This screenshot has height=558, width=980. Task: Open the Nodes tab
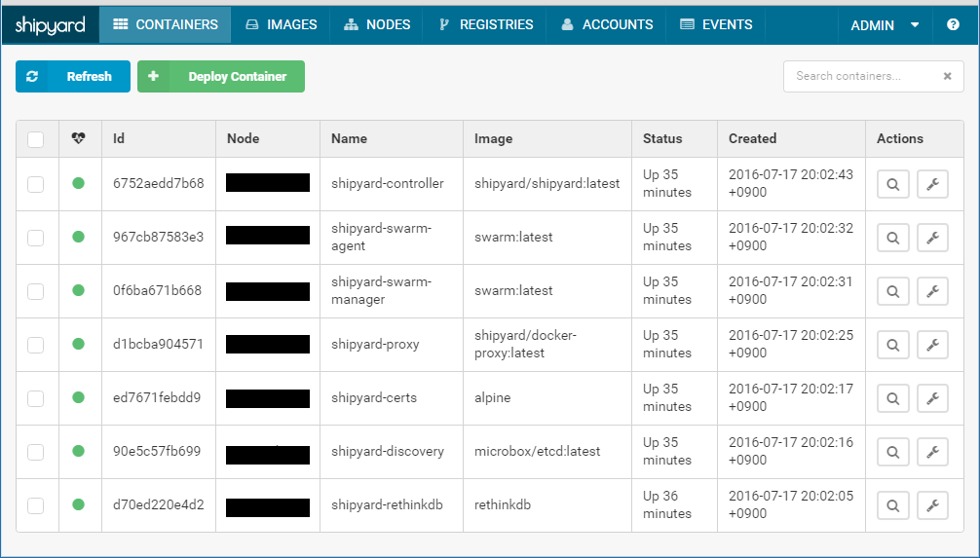point(376,24)
